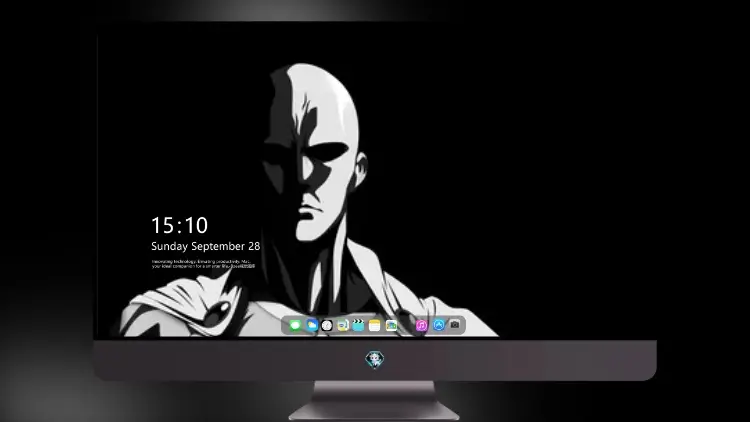750x422 pixels.
Task: Click the emblem logo on monitor chin
Action: click(x=374, y=359)
